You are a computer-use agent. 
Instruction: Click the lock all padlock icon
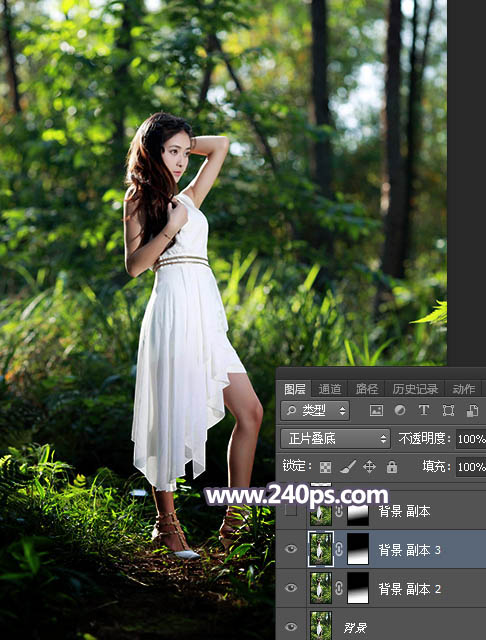(x=392, y=467)
